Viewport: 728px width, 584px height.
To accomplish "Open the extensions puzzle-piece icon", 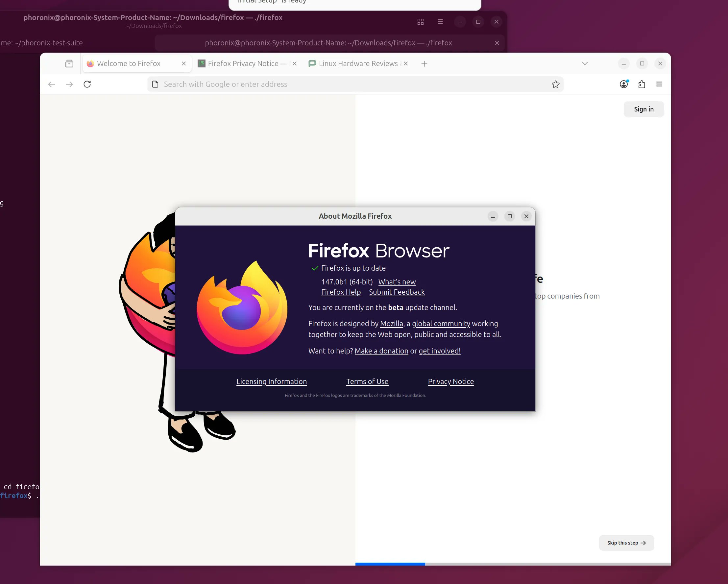I will coord(642,84).
